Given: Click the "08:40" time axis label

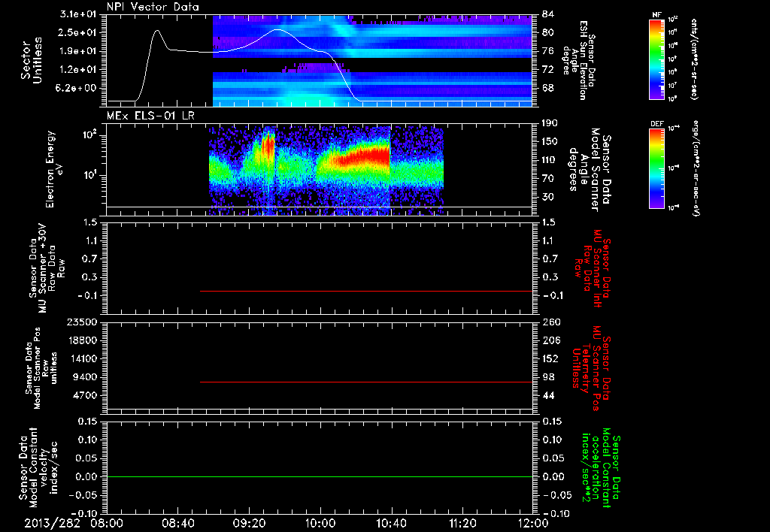Looking at the screenshot, I should [177, 523].
